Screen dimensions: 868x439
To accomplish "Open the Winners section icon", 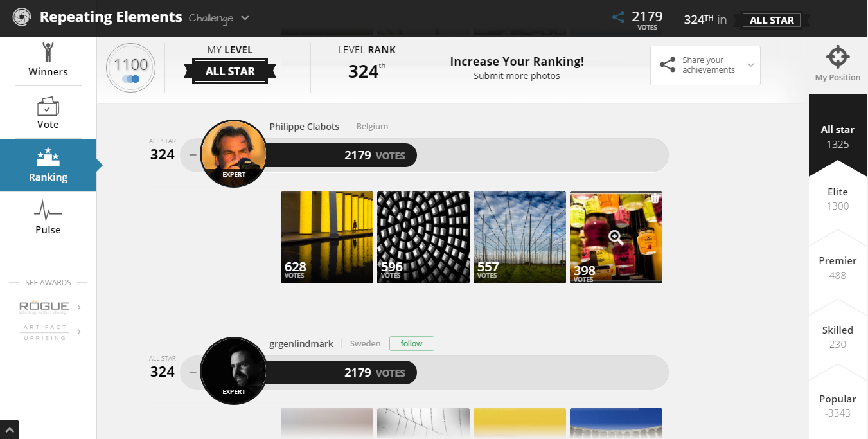I will pyautogui.click(x=48, y=52).
